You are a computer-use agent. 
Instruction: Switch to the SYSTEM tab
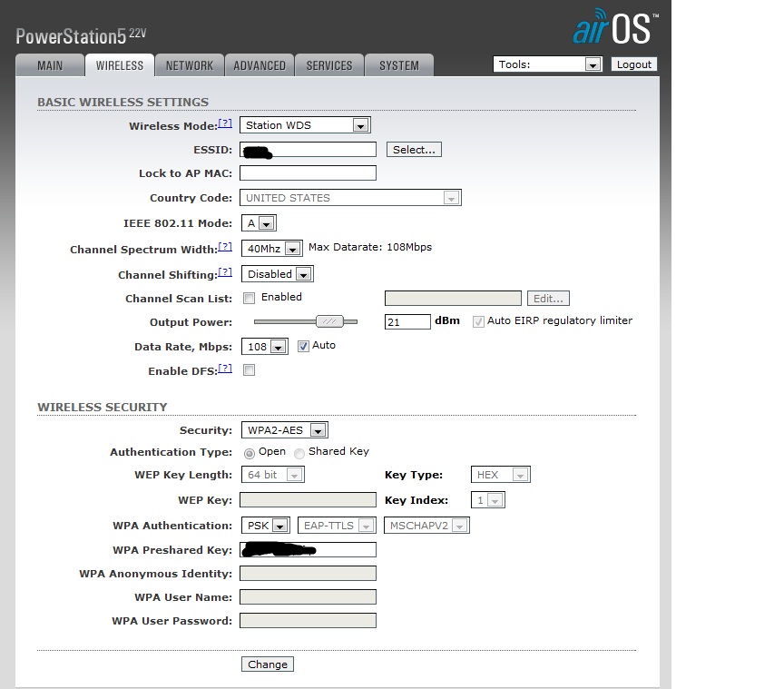tap(399, 65)
